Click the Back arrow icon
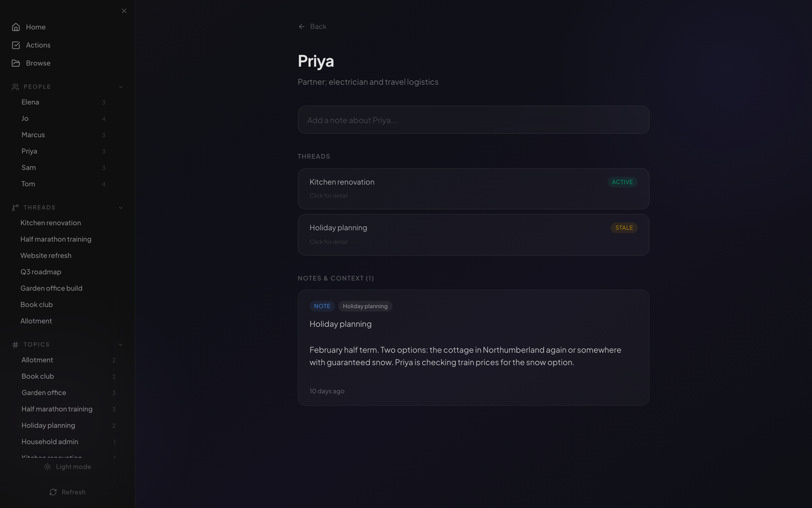Image resolution: width=812 pixels, height=508 pixels. tap(301, 26)
